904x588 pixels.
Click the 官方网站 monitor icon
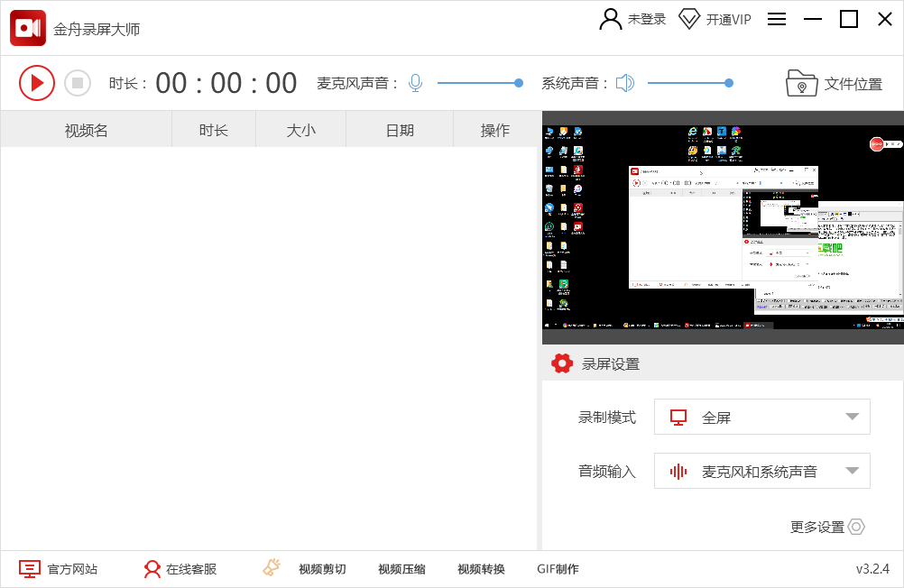coord(30,569)
